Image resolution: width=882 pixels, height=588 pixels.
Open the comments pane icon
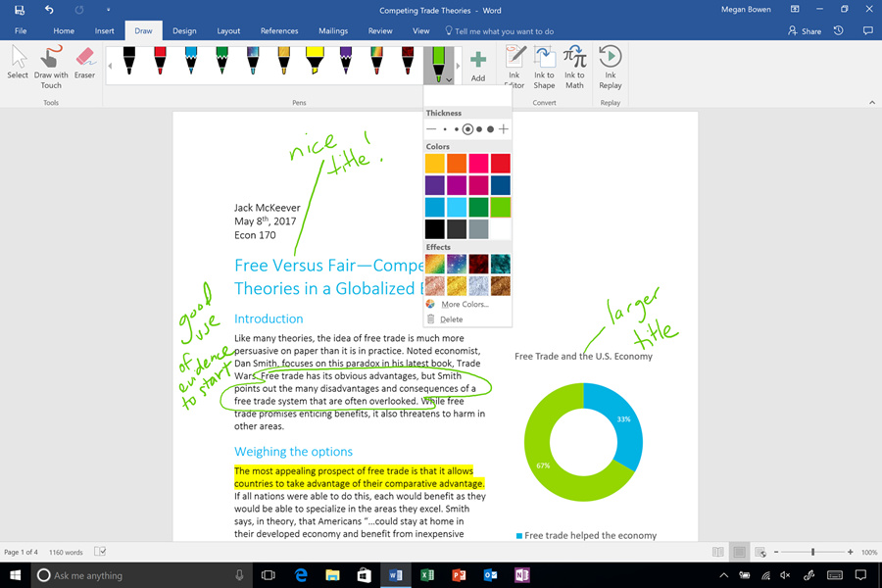click(x=868, y=31)
